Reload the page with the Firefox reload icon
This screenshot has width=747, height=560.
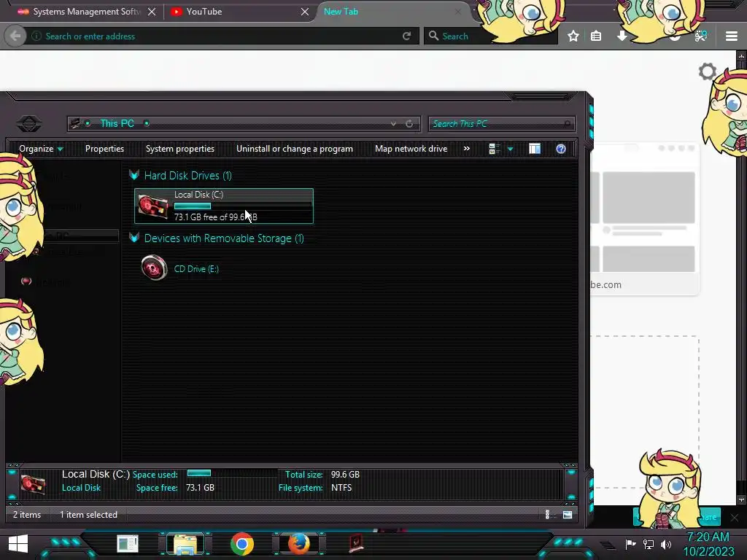point(406,36)
